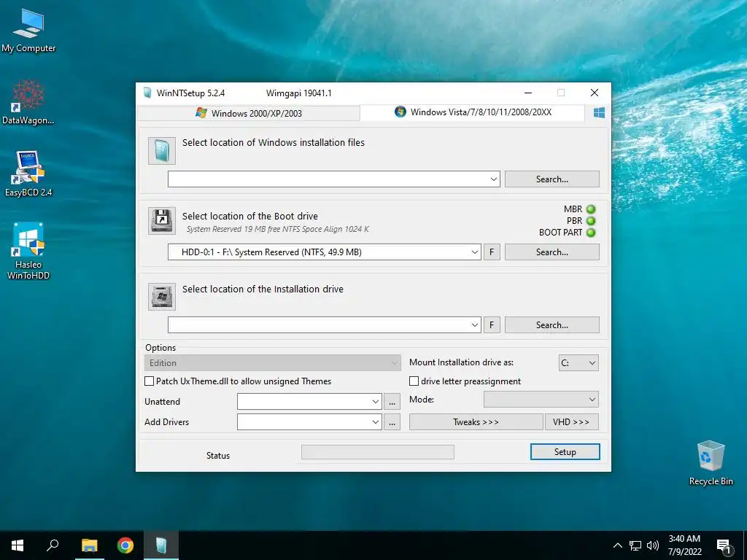Enable Patch UxTheme.dll checkbox

point(149,381)
